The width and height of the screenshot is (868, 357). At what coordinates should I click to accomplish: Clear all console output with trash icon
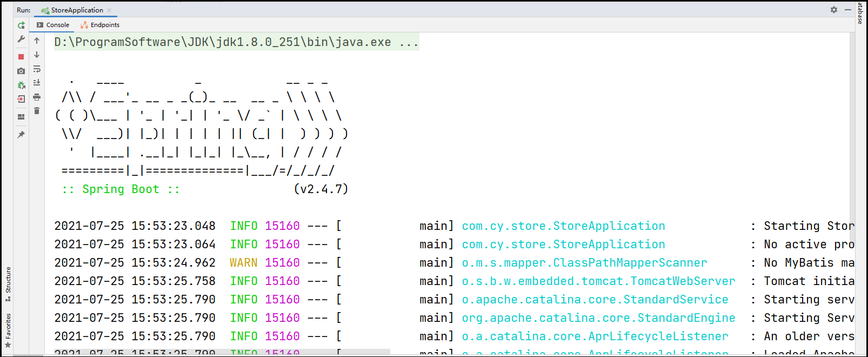click(x=37, y=111)
